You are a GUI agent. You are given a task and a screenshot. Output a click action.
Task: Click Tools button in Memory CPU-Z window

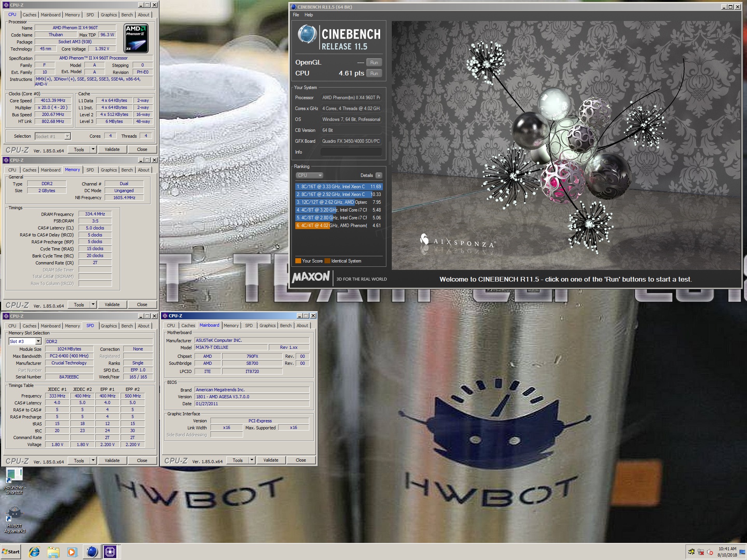coord(79,304)
